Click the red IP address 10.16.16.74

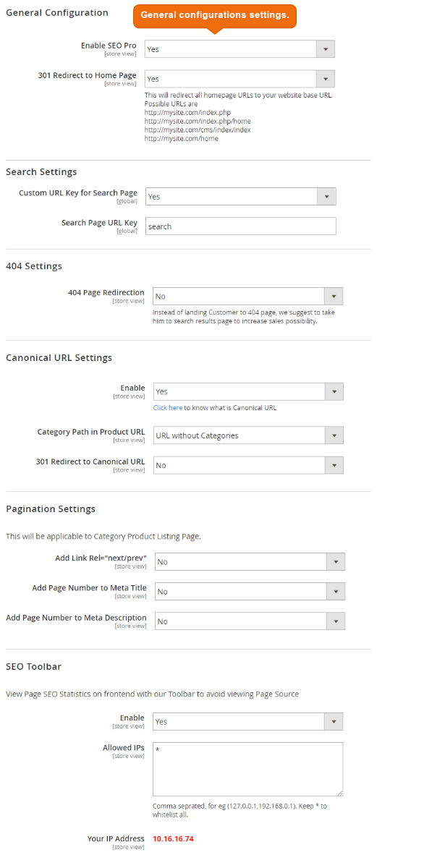click(173, 839)
